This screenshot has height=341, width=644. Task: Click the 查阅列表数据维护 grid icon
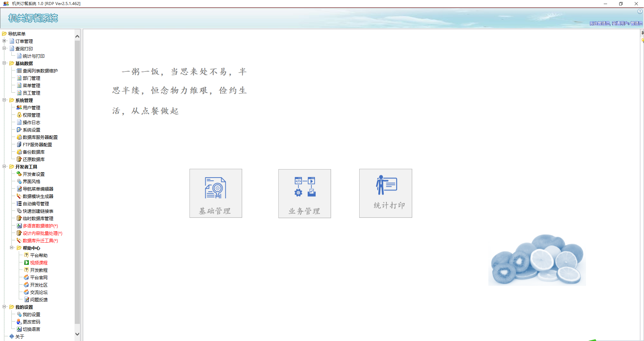(x=19, y=70)
